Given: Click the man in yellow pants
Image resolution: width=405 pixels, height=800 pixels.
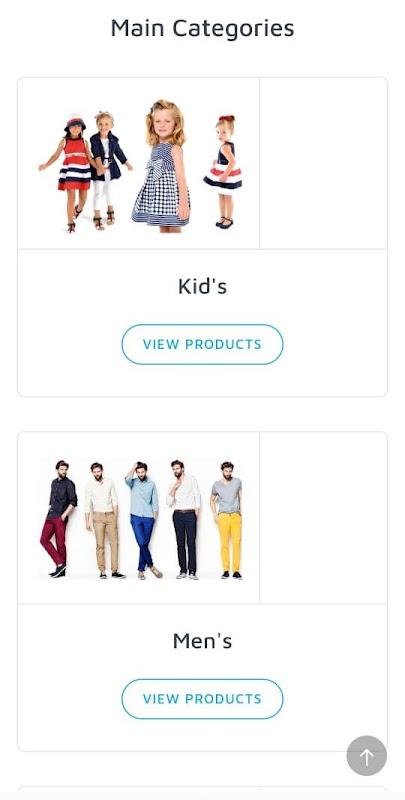Looking at the screenshot, I should coord(227,520).
